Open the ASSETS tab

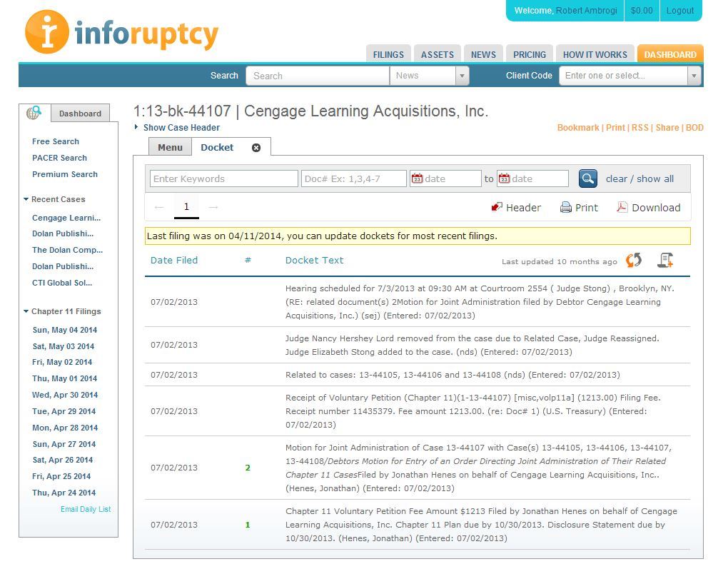point(438,54)
